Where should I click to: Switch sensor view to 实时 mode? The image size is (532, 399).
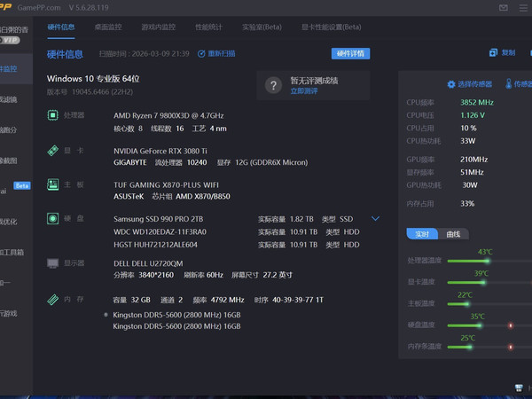click(x=422, y=234)
